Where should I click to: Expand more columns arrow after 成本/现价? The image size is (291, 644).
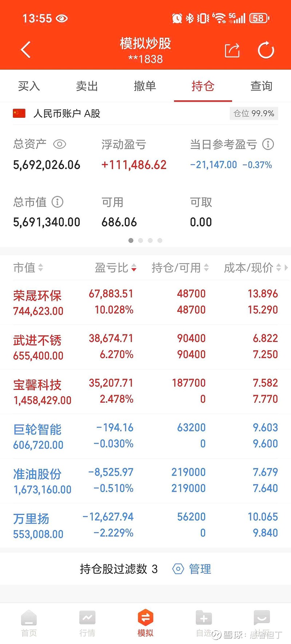coord(286,268)
